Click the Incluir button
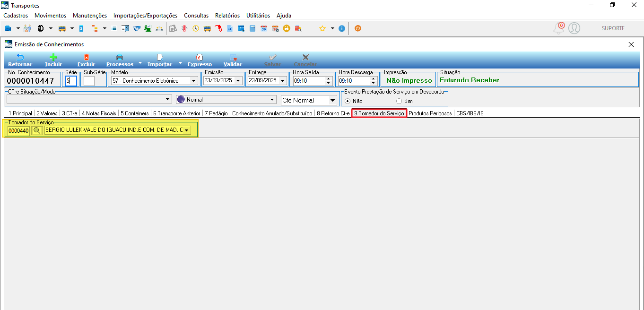Image resolution: width=644 pixels, height=310 pixels. click(53, 60)
